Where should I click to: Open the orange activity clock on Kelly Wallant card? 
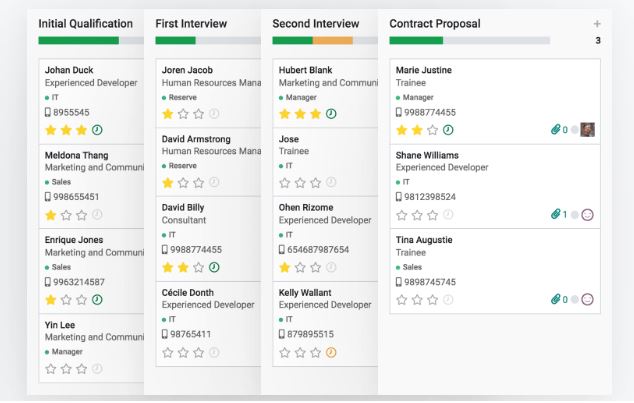331,351
